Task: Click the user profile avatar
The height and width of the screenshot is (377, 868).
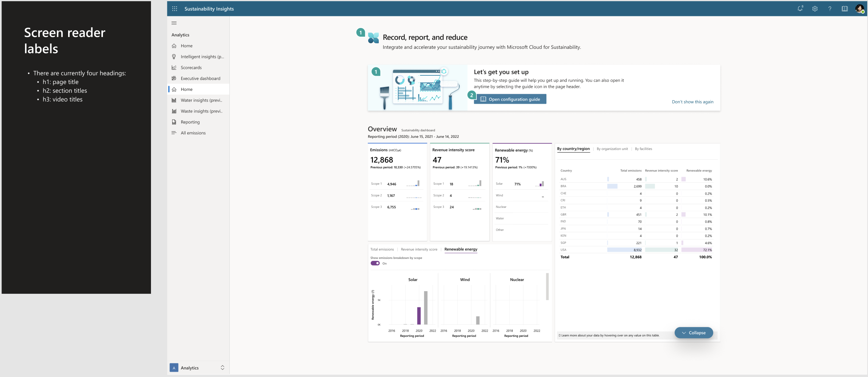Action: (x=860, y=9)
